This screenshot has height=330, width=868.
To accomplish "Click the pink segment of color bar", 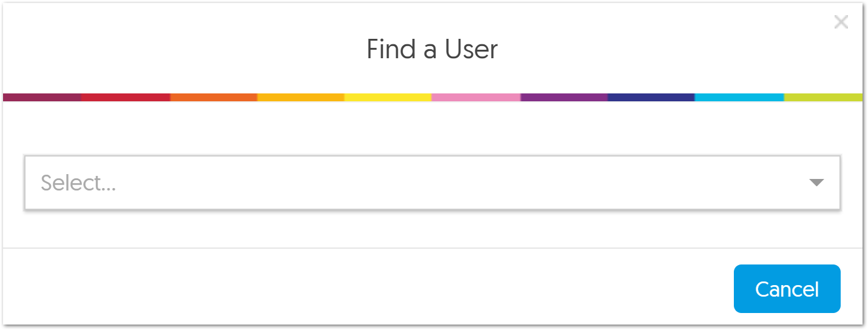I will tap(476, 97).
